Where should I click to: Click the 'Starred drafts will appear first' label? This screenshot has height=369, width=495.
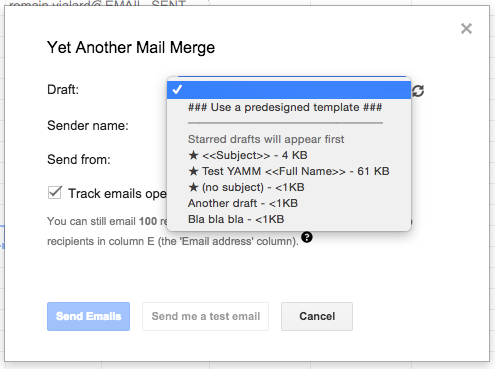(266, 139)
